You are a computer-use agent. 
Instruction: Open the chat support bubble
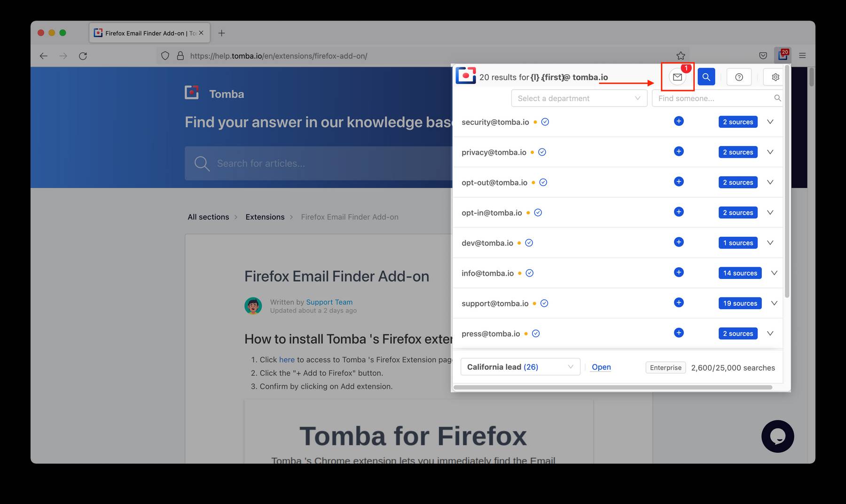(778, 436)
